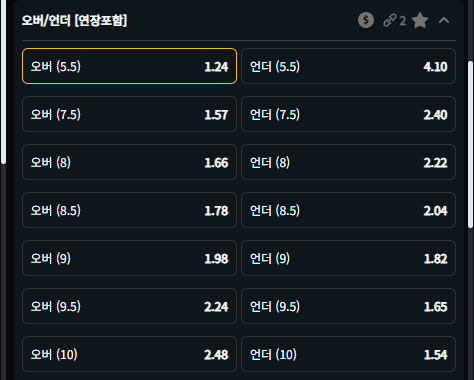
Task: Bet on 언더 (8.5) at 2.04
Action: click(348, 210)
